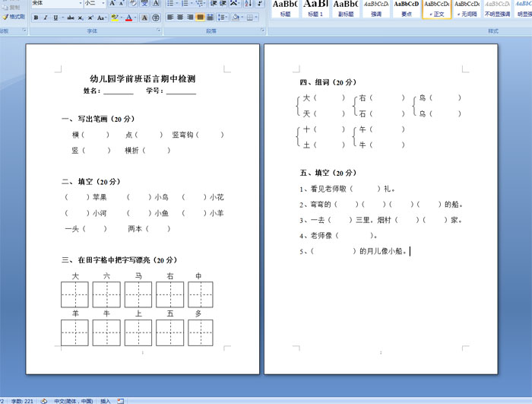Toggle italic formatting
This screenshot has height=404, width=532.
click(46, 17)
